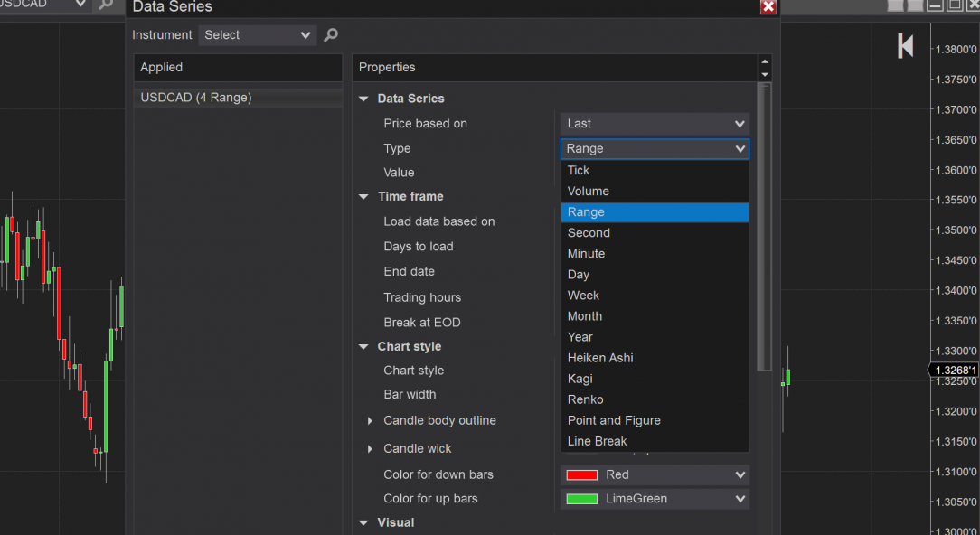Select USDCAD (4 Range) in Applied list
The height and width of the screenshot is (535, 980).
[x=196, y=98]
